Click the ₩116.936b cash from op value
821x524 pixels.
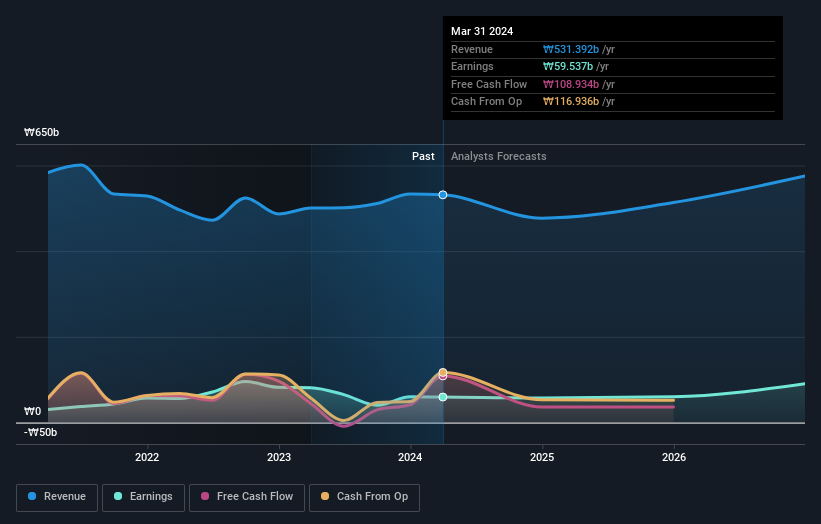(571, 102)
